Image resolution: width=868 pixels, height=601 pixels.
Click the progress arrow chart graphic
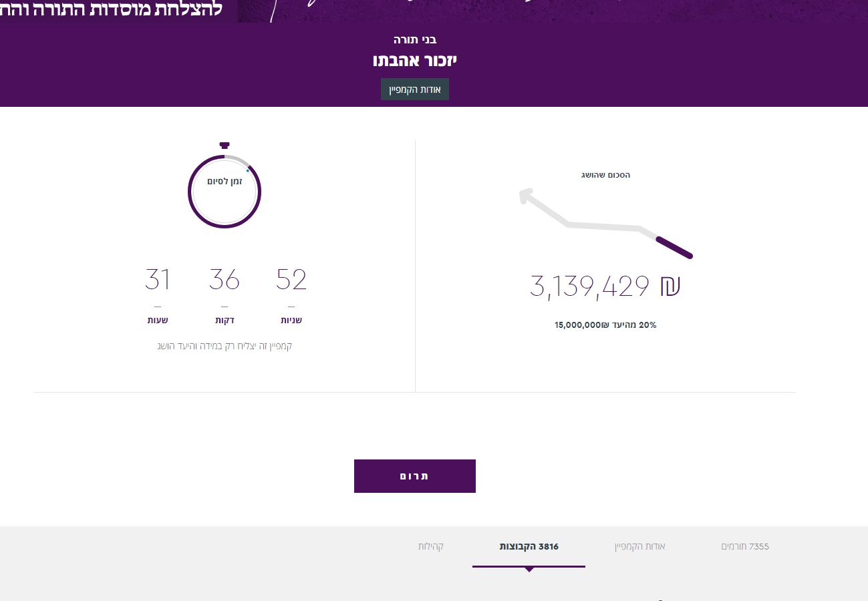pos(605,223)
